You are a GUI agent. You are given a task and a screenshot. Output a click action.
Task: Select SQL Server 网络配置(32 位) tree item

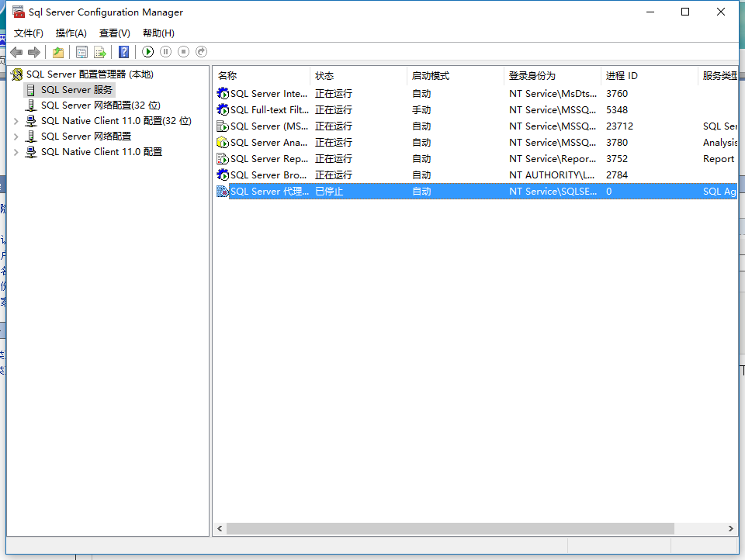[101, 105]
